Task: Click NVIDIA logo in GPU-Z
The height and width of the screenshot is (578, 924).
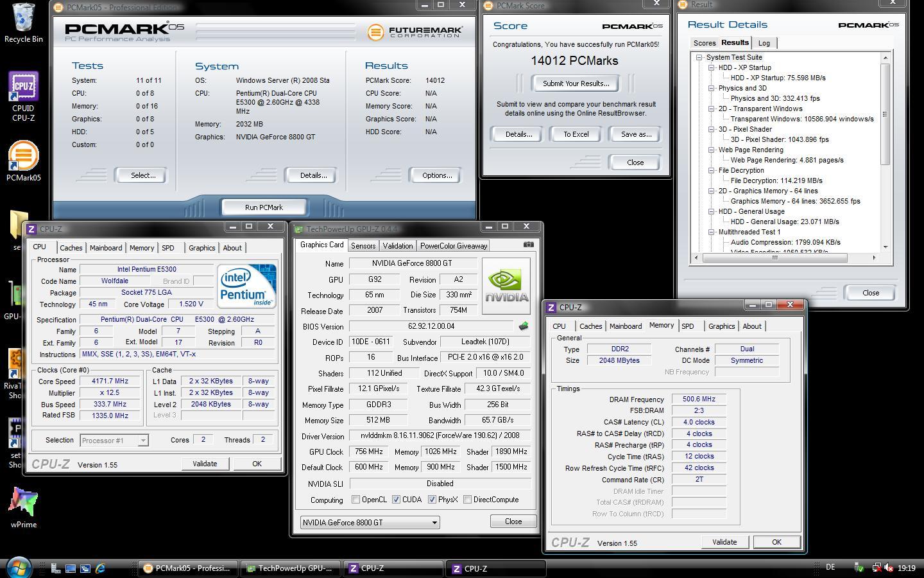Action: tap(506, 286)
